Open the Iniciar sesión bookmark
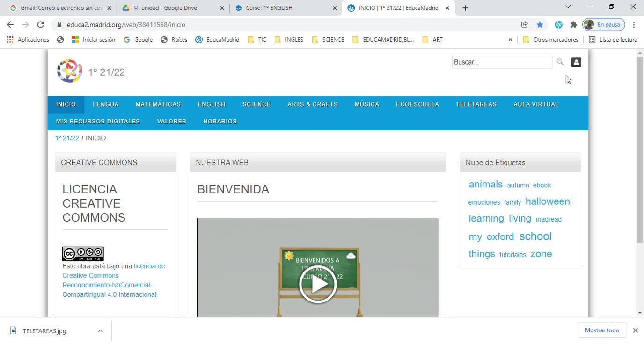Viewport: 644px width, 344px height. tap(93, 40)
